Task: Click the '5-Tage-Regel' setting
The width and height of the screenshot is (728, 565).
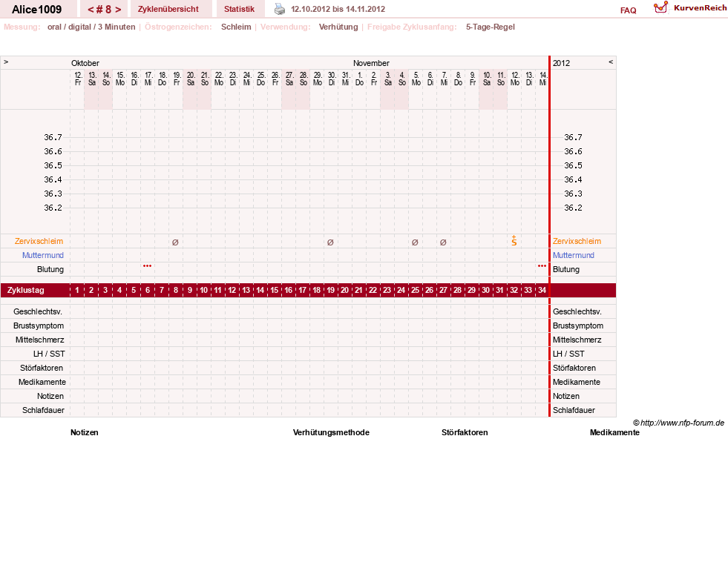Action: (x=491, y=27)
